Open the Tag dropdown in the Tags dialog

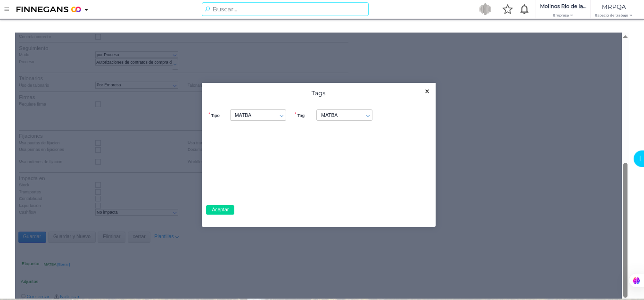(344, 115)
